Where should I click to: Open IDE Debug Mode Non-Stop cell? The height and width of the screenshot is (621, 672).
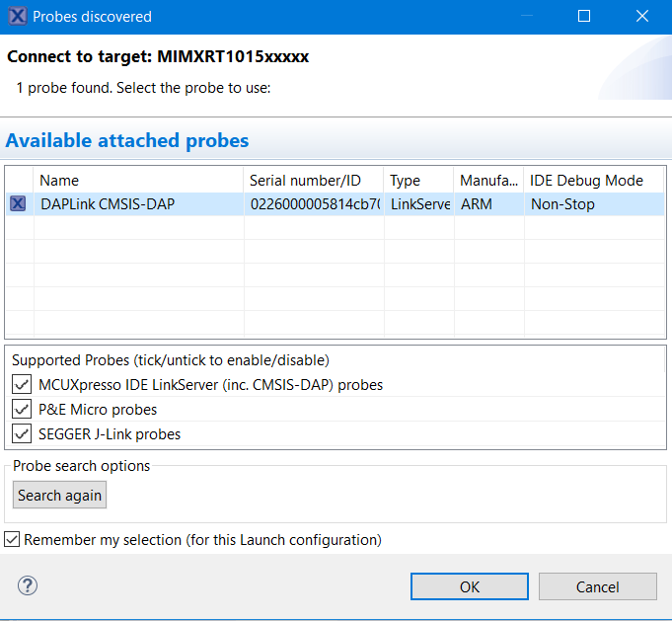coord(592,204)
